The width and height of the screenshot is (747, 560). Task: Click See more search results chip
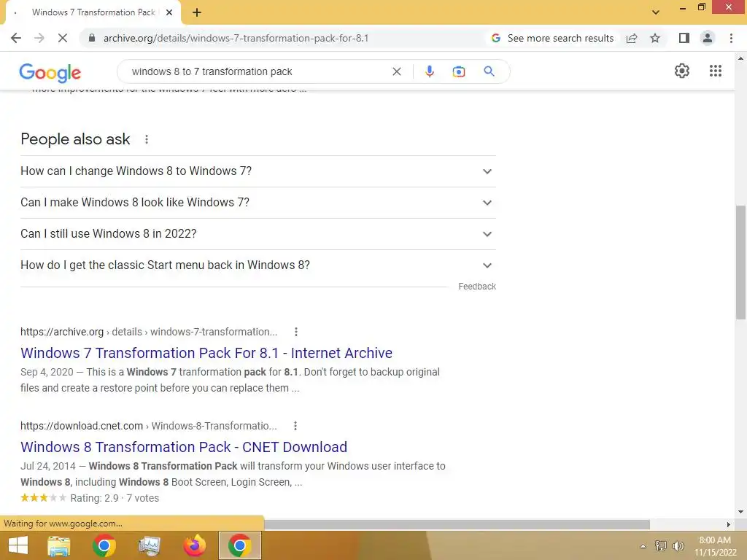553,38
